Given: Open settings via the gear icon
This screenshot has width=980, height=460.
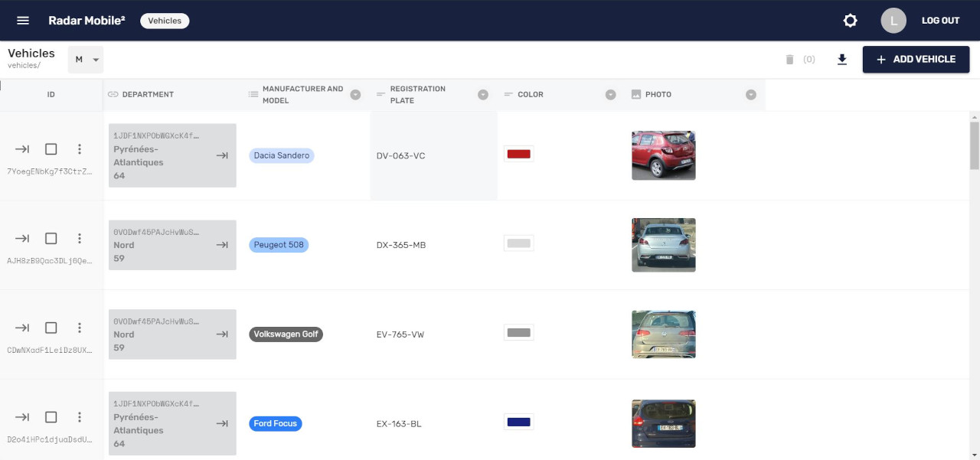Looking at the screenshot, I should pos(850,21).
